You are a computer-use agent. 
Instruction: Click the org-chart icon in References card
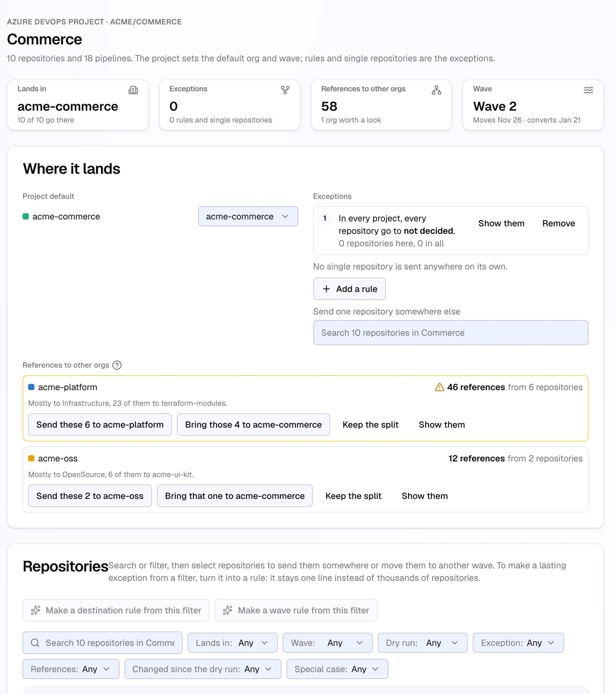(437, 90)
